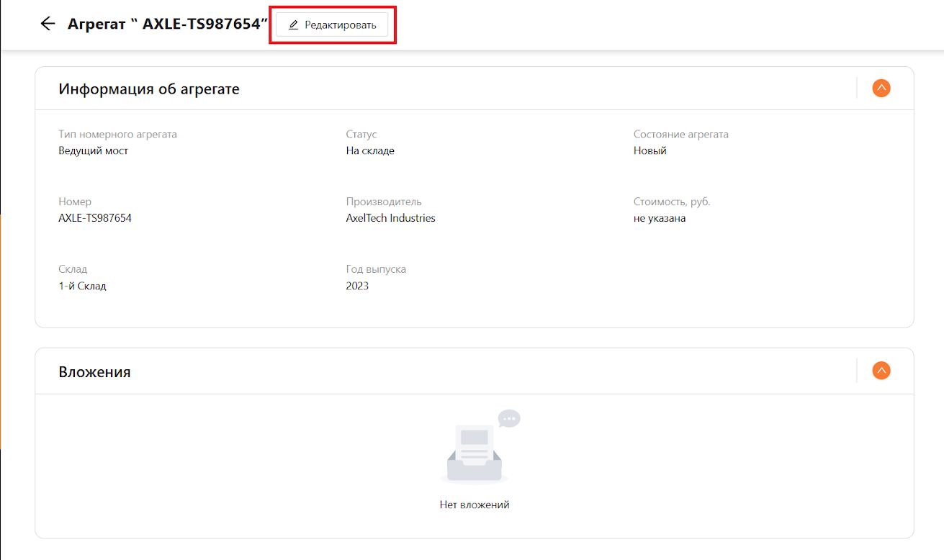Select the Информация об агрегате heading
Viewport: 944px width, 560px height.
coord(149,89)
